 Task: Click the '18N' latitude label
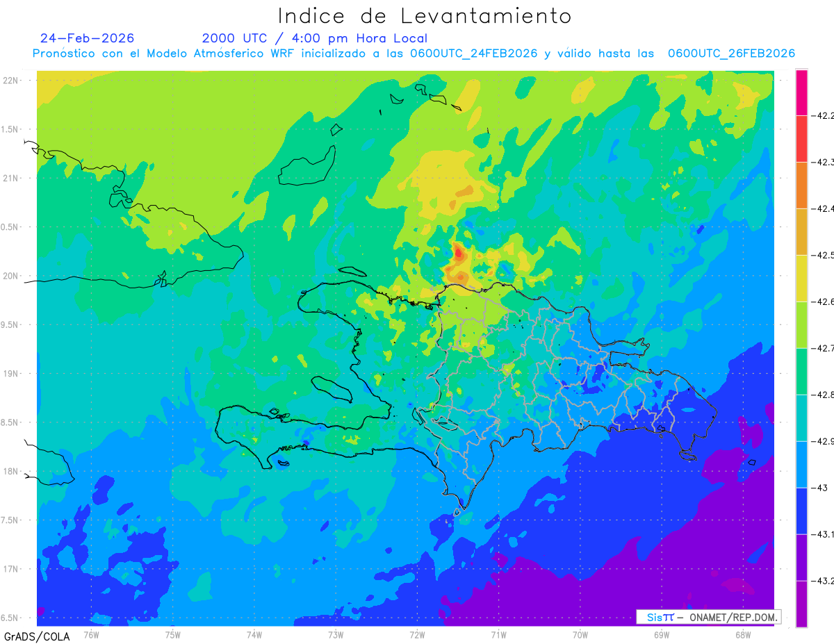tap(10, 471)
